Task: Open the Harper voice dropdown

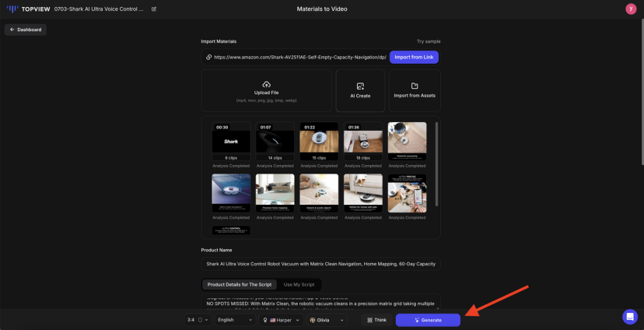Action: (281, 320)
